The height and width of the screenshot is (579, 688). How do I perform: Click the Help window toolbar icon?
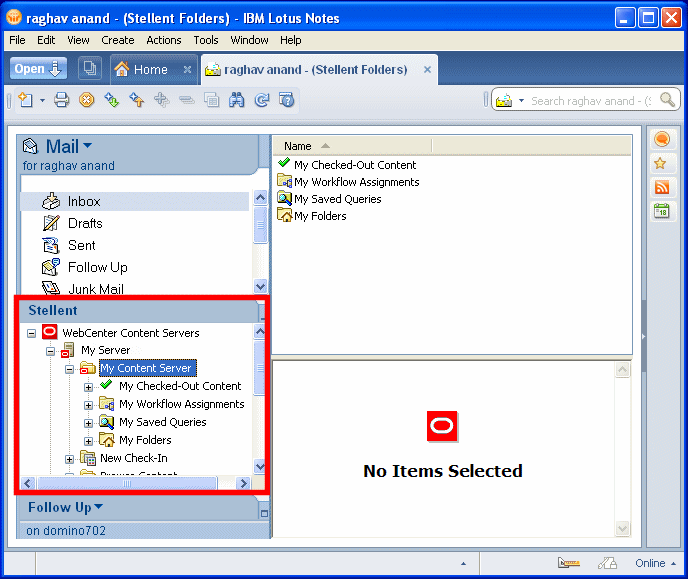click(287, 100)
